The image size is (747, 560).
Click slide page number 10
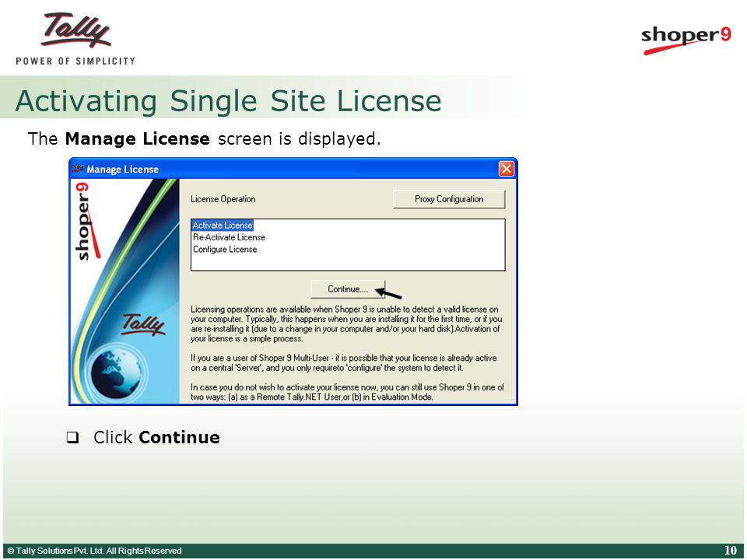pos(731,551)
